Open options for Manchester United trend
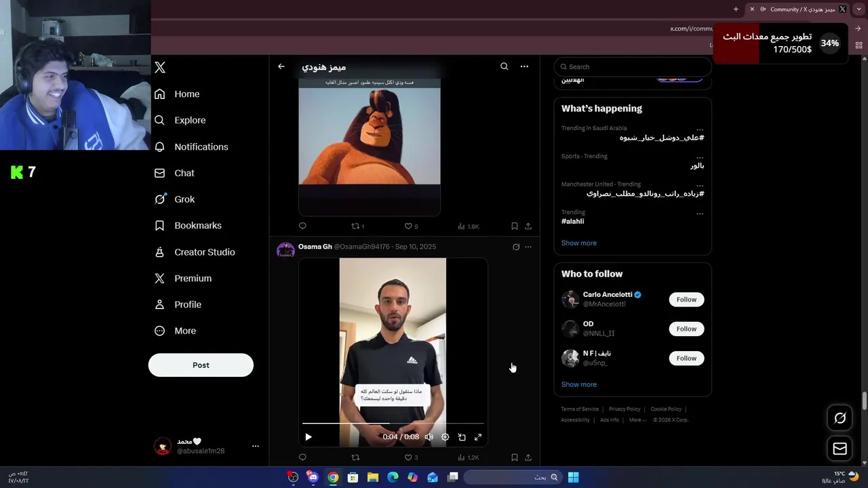 point(700,184)
